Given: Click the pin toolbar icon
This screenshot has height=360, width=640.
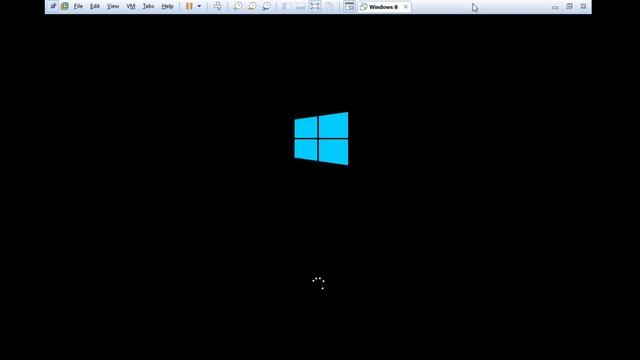Looking at the screenshot, I should [53, 6].
